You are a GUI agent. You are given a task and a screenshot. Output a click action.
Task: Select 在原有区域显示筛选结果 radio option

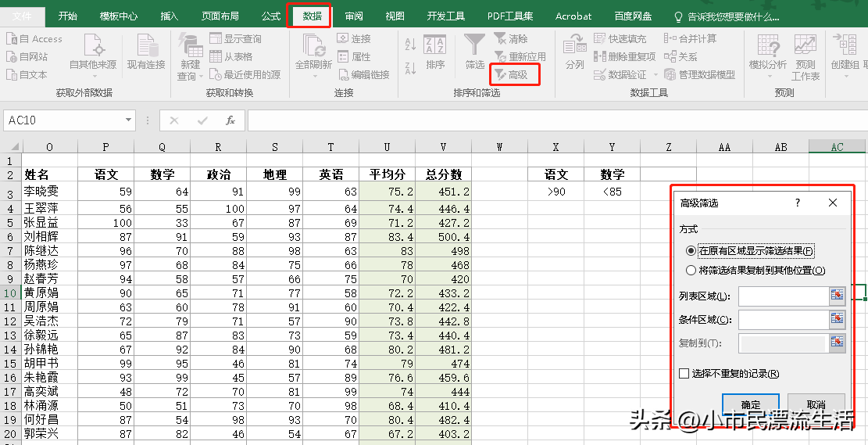click(691, 251)
